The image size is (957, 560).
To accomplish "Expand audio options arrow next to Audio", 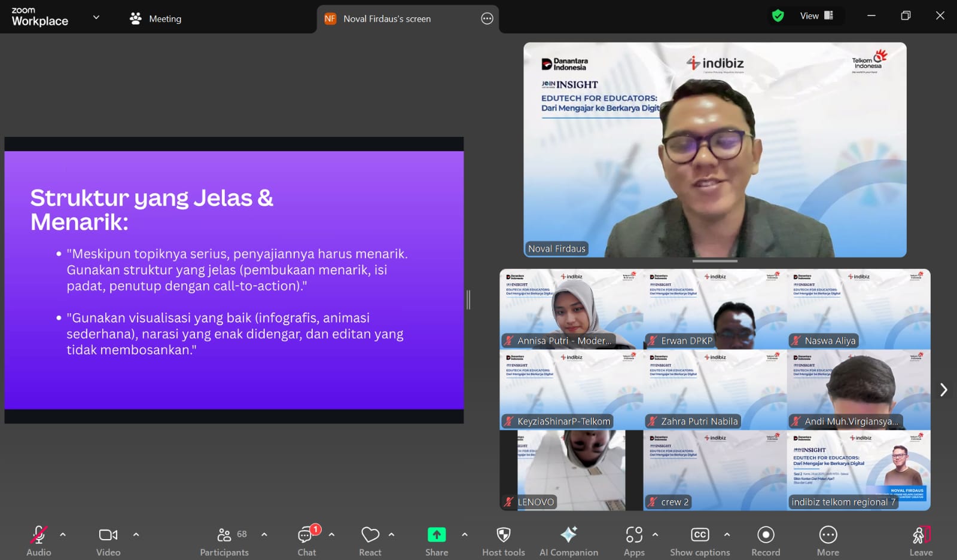I will tap(63, 534).
